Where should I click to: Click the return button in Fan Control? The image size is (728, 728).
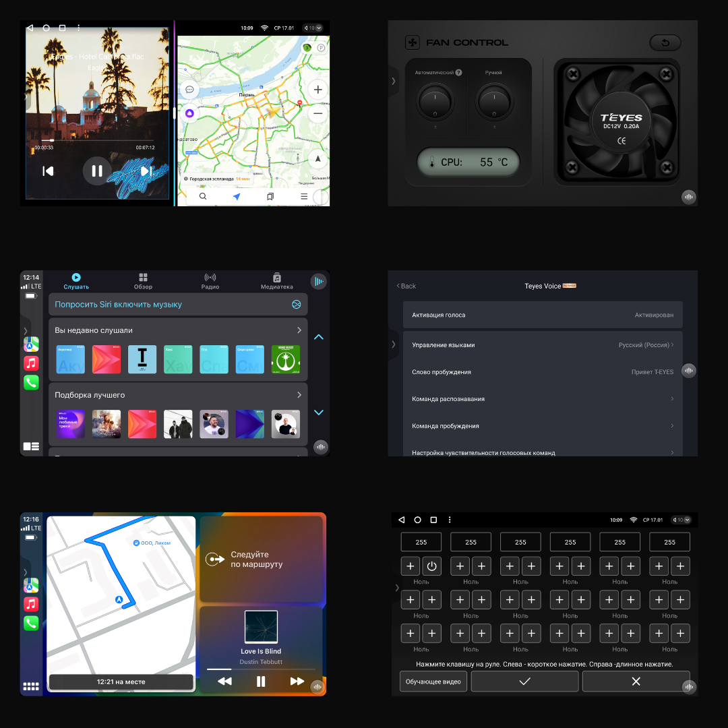point(665,42)
